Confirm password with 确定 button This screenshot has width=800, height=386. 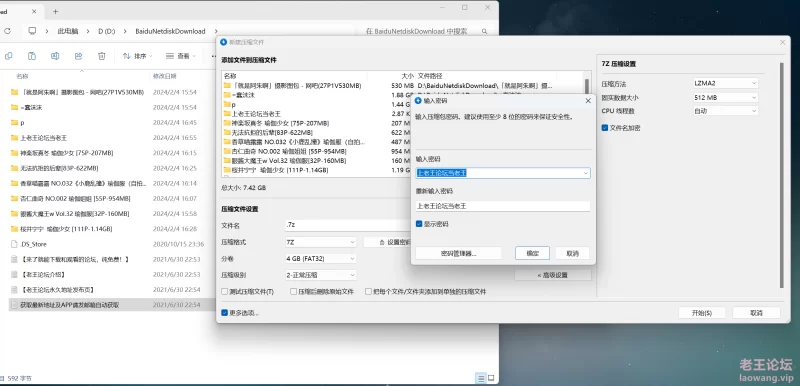[x=532, y=253]
